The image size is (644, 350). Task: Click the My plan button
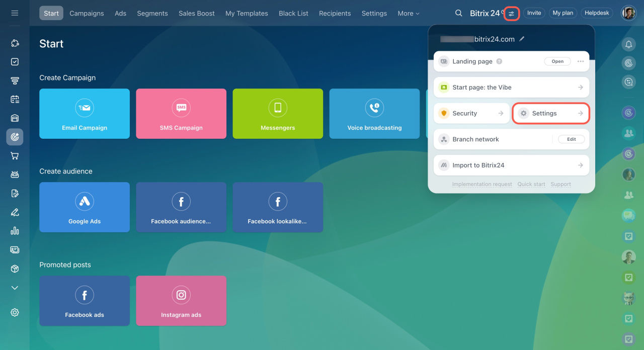[563, 13]
